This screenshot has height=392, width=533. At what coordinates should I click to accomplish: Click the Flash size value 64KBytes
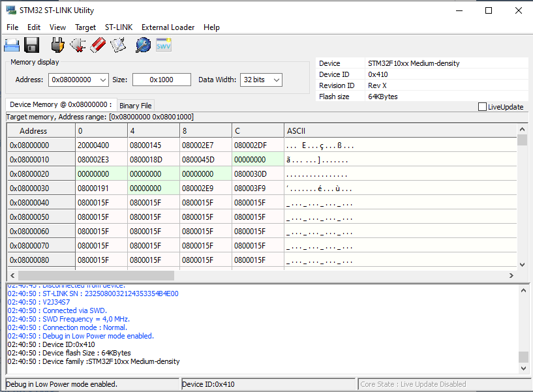point(383,97)
